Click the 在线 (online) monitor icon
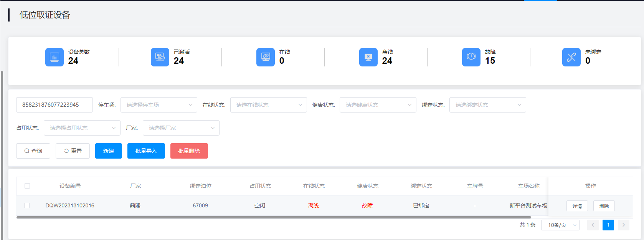Viewport: 644px width, 240px height. pos(266,57)
